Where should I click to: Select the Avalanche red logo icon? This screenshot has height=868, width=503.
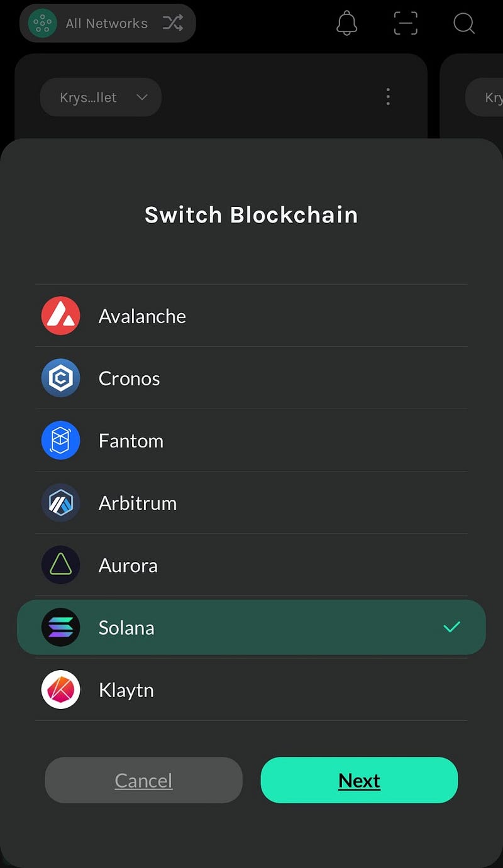click(x=60, y=316)
